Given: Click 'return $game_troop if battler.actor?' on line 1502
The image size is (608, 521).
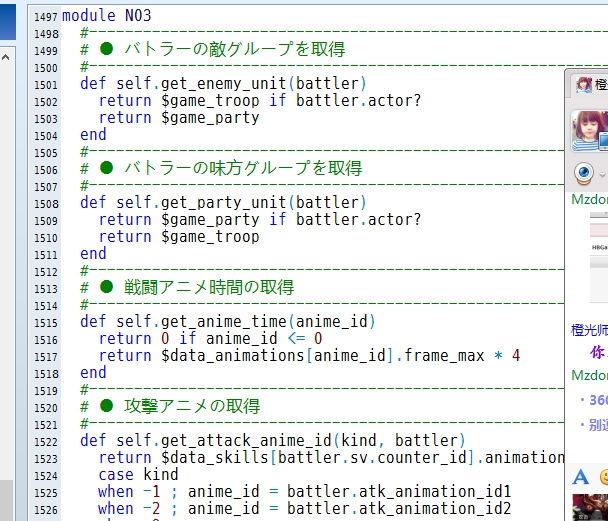Looking at the screenshot, I should (260, 101).
